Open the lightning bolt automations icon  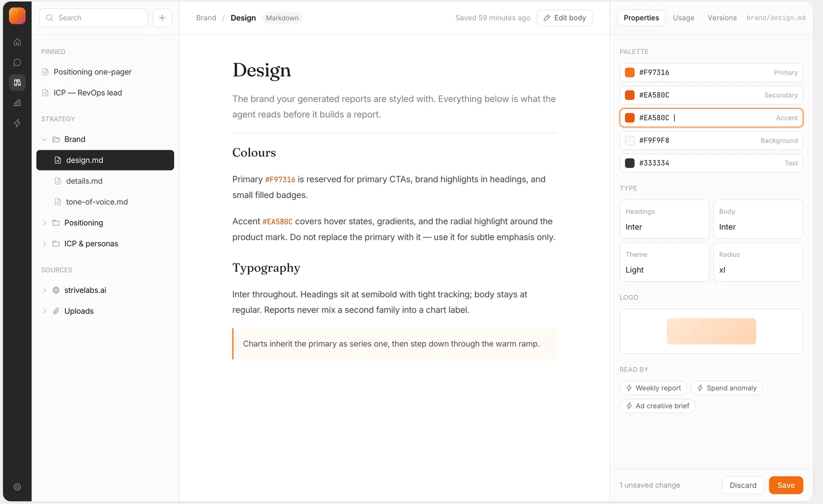pyautogui.click(x=17, y=123)
